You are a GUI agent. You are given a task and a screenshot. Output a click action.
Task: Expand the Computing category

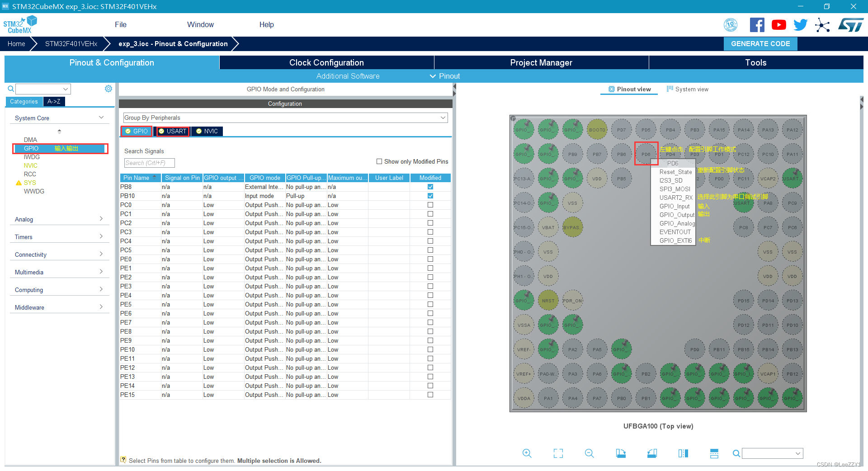point(59,290)
